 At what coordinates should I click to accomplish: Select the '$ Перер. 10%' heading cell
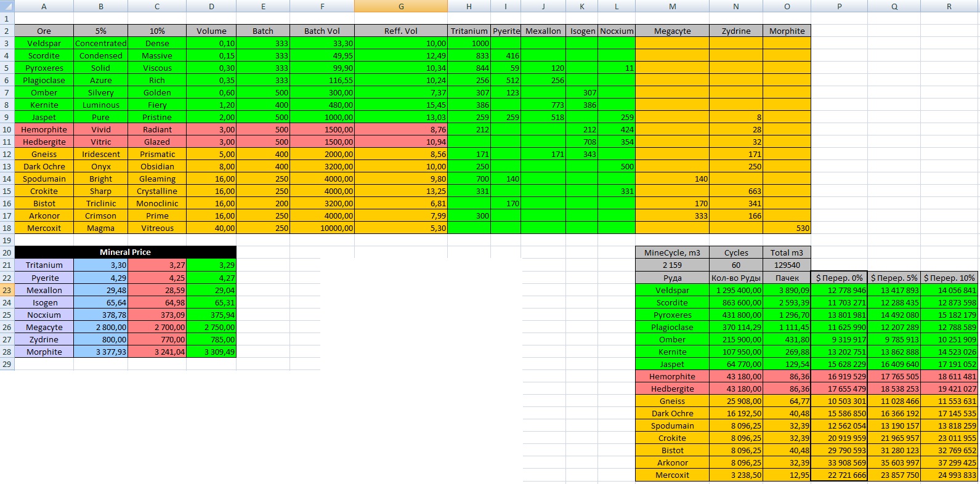point(949,278)
